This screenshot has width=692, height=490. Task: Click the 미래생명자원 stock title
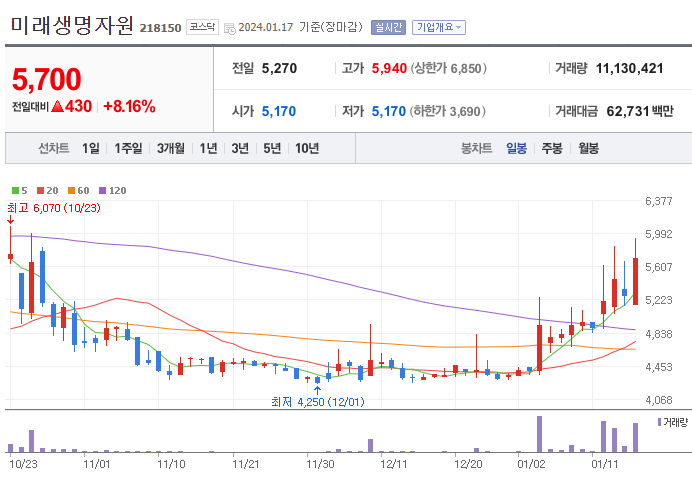71,25
